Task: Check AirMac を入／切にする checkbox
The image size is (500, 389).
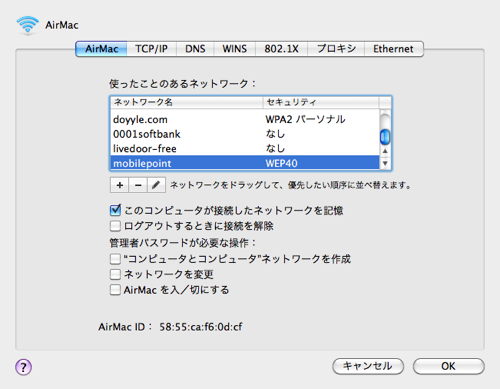Action: point(115,290)
